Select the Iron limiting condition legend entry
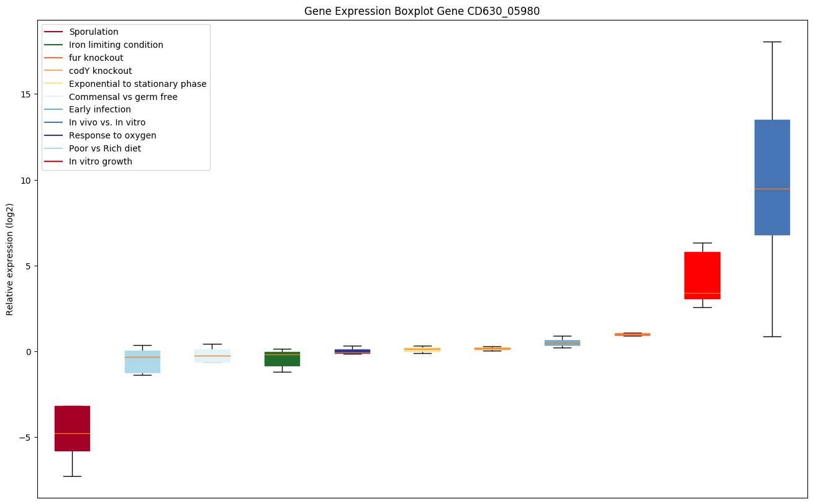 (x=116, y=45)
